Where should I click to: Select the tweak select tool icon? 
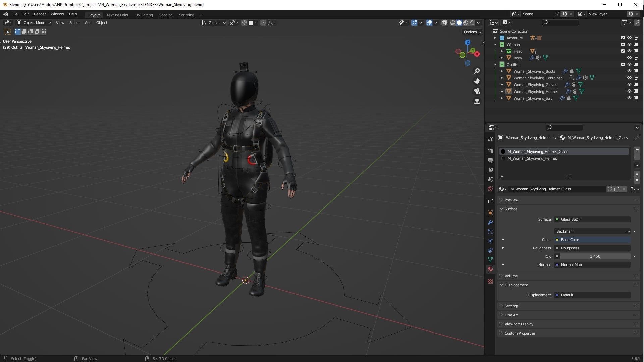pos(8,32)
